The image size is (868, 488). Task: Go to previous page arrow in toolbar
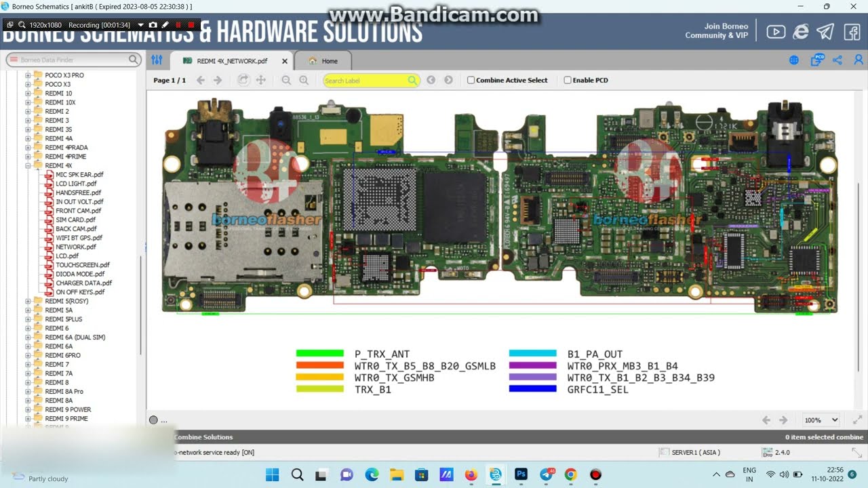click(x=201, y=80)
